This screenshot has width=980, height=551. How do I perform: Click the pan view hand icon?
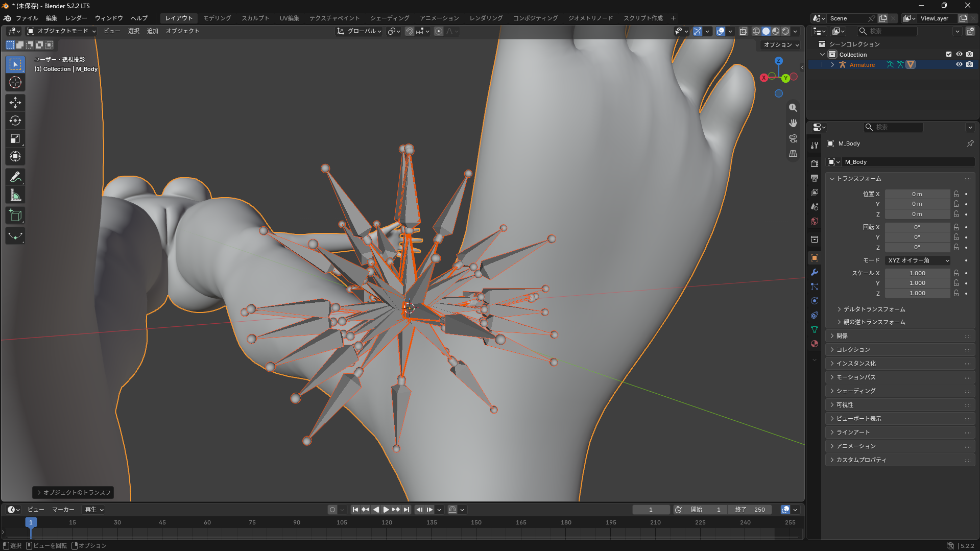tap(793, 123)
